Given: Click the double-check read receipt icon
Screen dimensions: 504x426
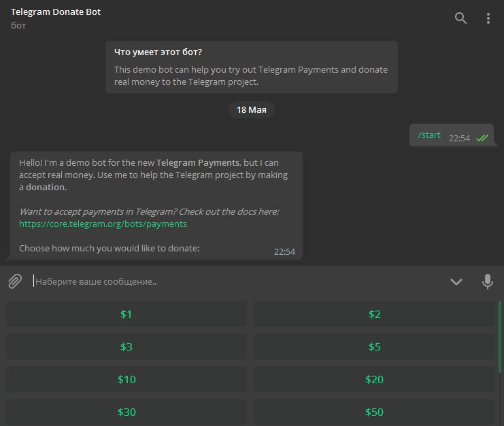Looking at the screenshot, I should pyautogui.click(x=482, y=138).
